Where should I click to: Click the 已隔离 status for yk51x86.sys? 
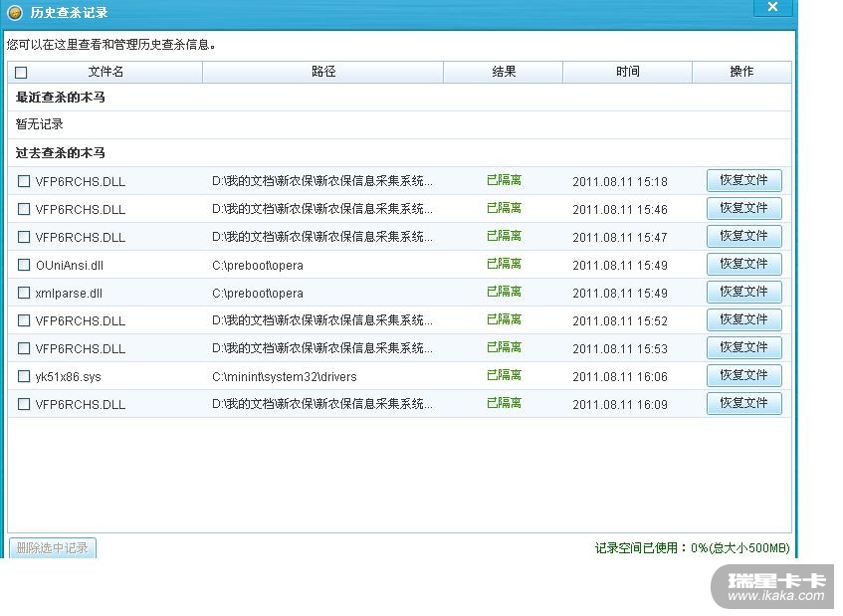point(504,375)
